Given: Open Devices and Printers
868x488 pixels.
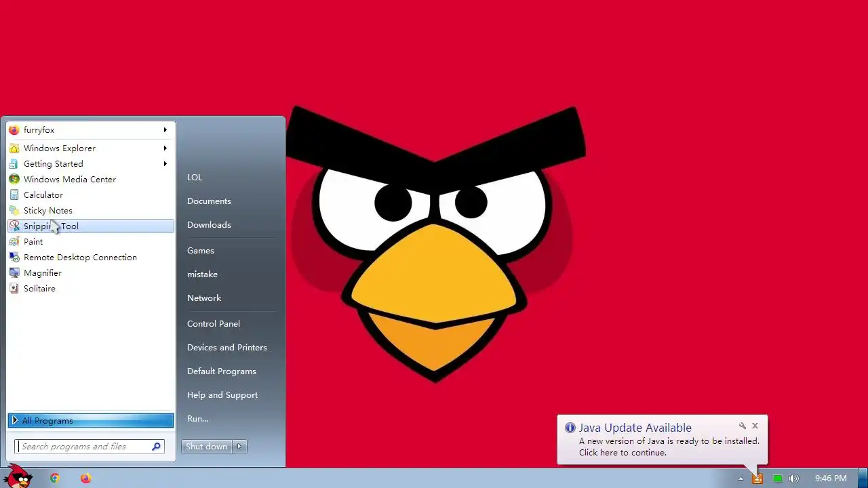Looking at the screenshot, I should pos(227,348).
